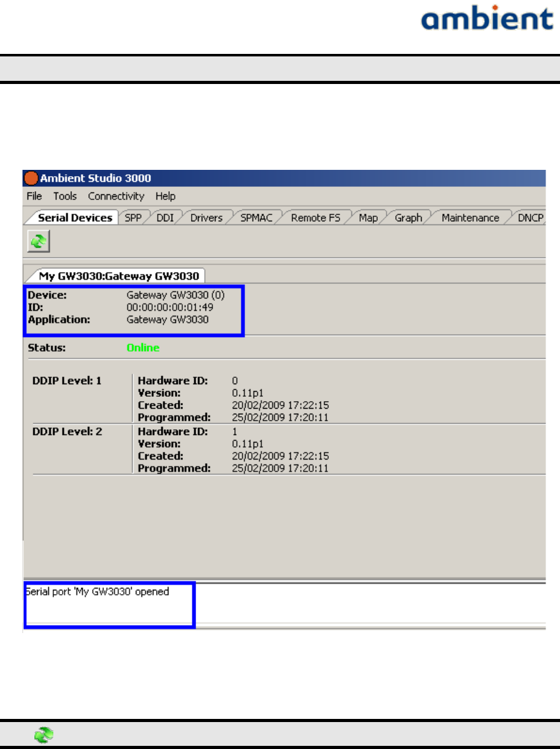The width and height of the screenshot is (560, 749).
Task: Open the Drivers tab
Action: 206,218
